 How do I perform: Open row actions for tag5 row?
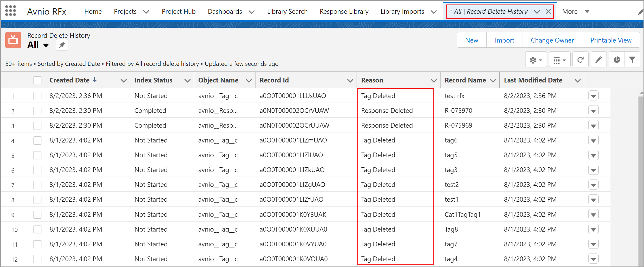click(593, 155)
